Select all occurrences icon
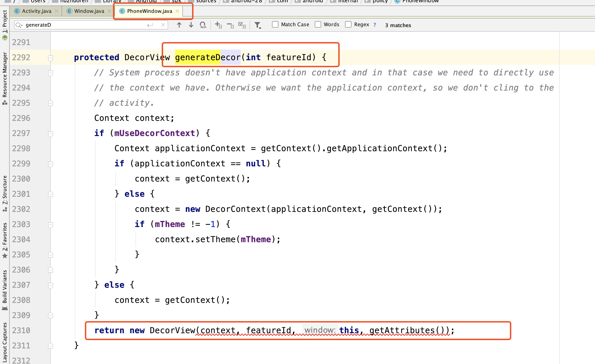Image resolution: width=595 pixels, height=364 pixels. pos(242,25)
